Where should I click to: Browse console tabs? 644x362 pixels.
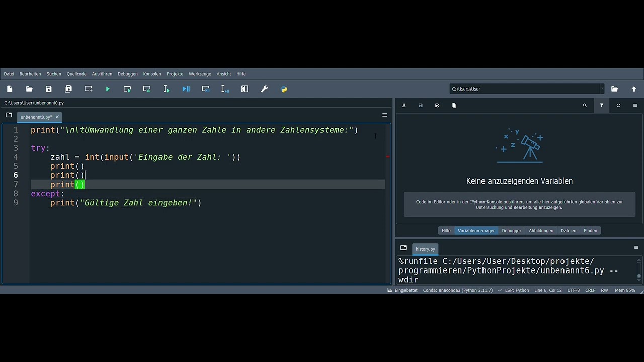click(404, 248)
